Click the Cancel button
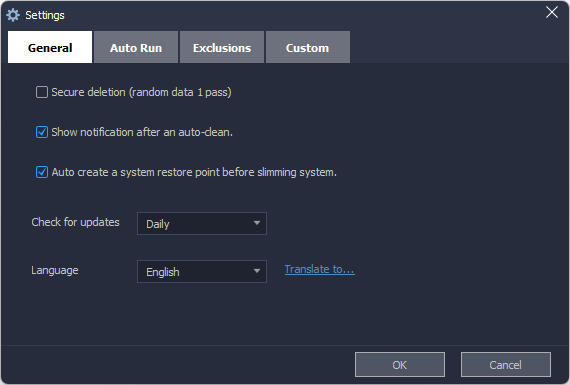This screenshot has height=385, width=570. pyautogui.click(x=506, y=365)
